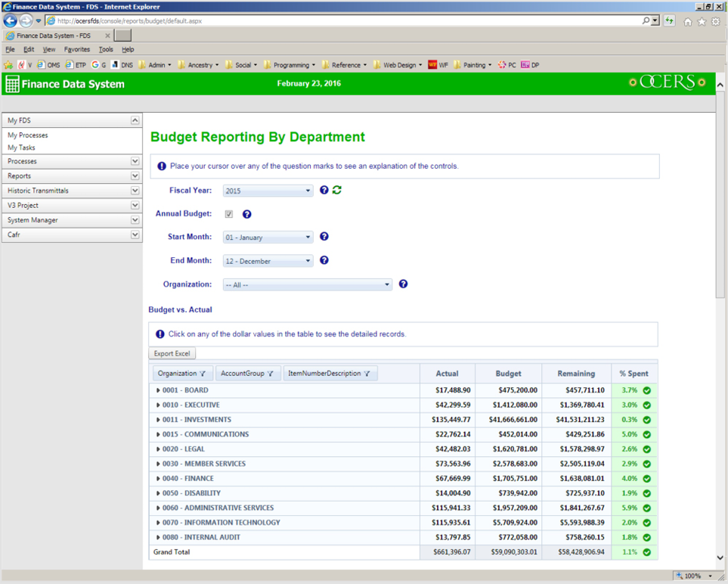Open the Tools menu

point(106,49)
